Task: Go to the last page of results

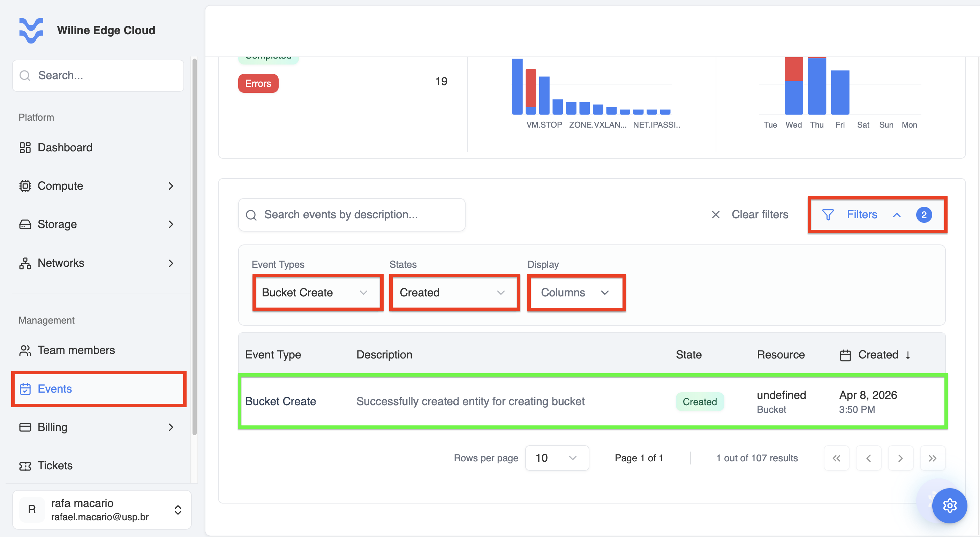Action: coord(933,458)
